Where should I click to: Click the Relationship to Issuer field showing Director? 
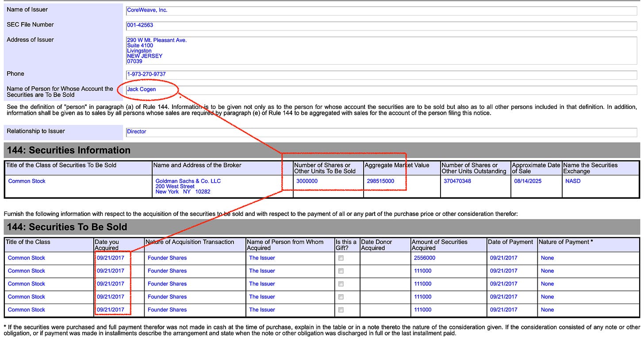(381, 132)
